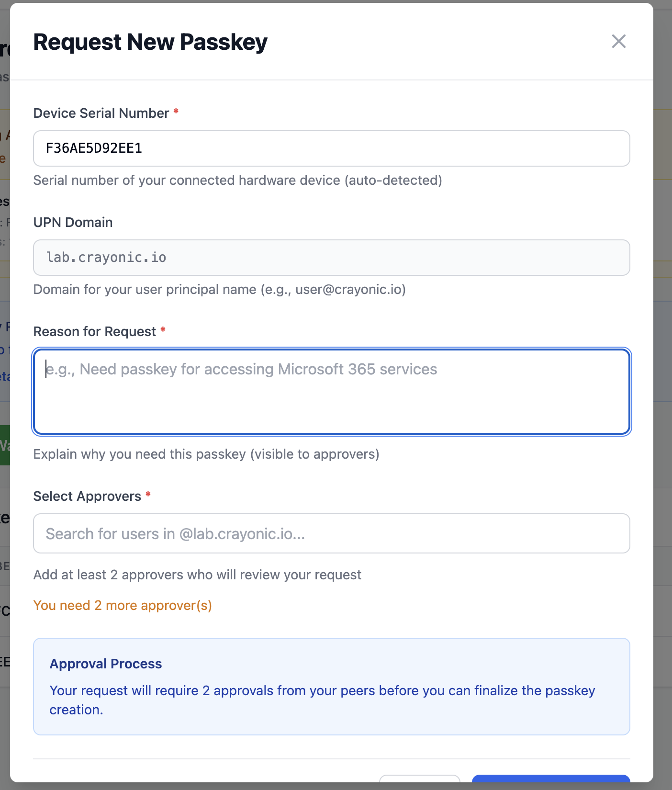Click the Device Serial Number input field
Image resolution: width=672 pixels, height=790 pixels.
point(331,148)
